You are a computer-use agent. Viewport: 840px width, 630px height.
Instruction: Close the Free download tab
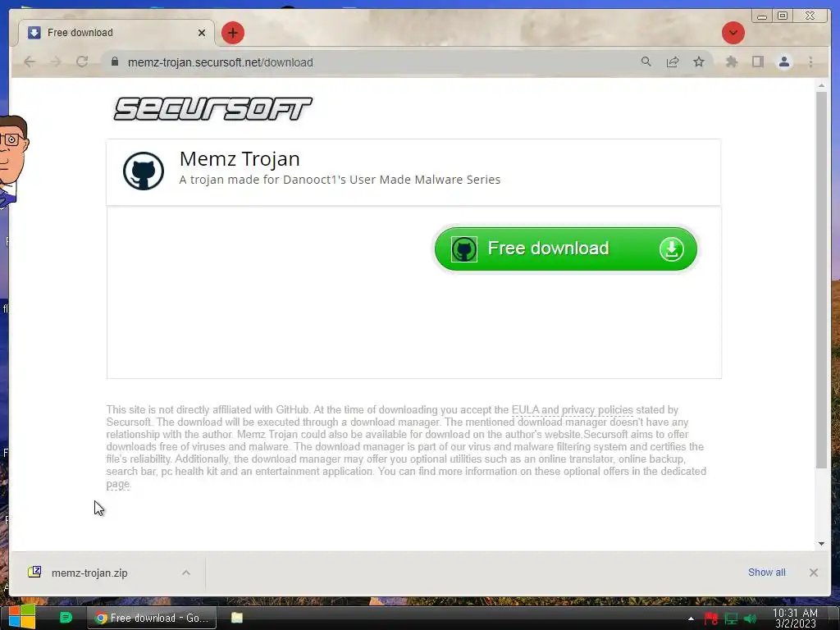202,33
